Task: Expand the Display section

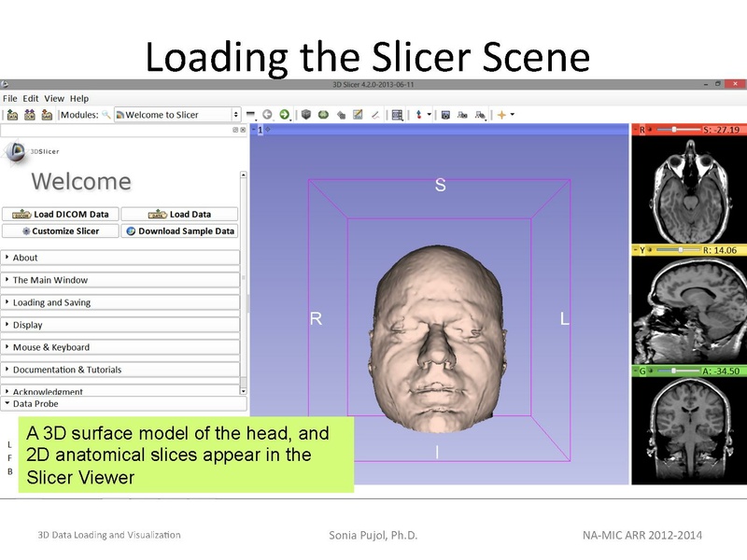Action: click(x=120, y=325)
